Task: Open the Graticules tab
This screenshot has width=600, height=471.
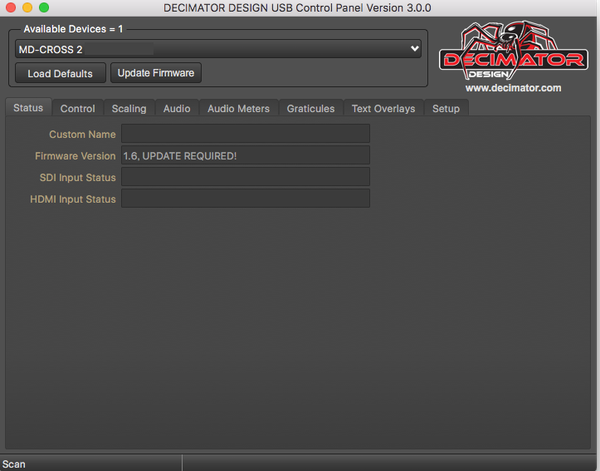Action: 311,109
